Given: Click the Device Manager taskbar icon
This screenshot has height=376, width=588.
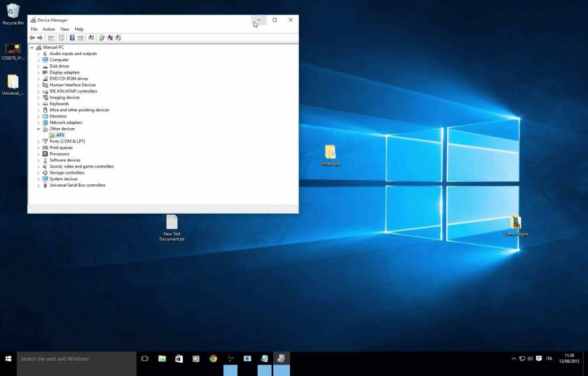Looking at the screenshot, I should pos(281,359).
